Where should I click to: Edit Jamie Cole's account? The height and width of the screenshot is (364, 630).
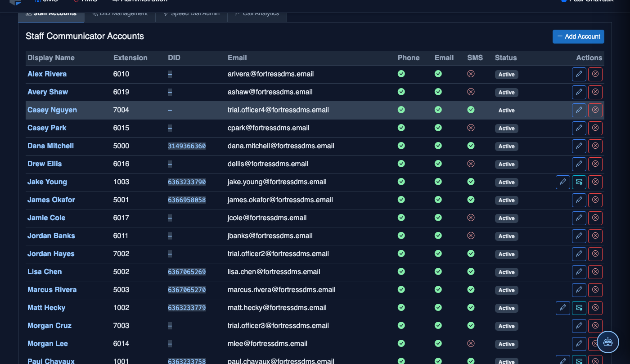(579, 218)
